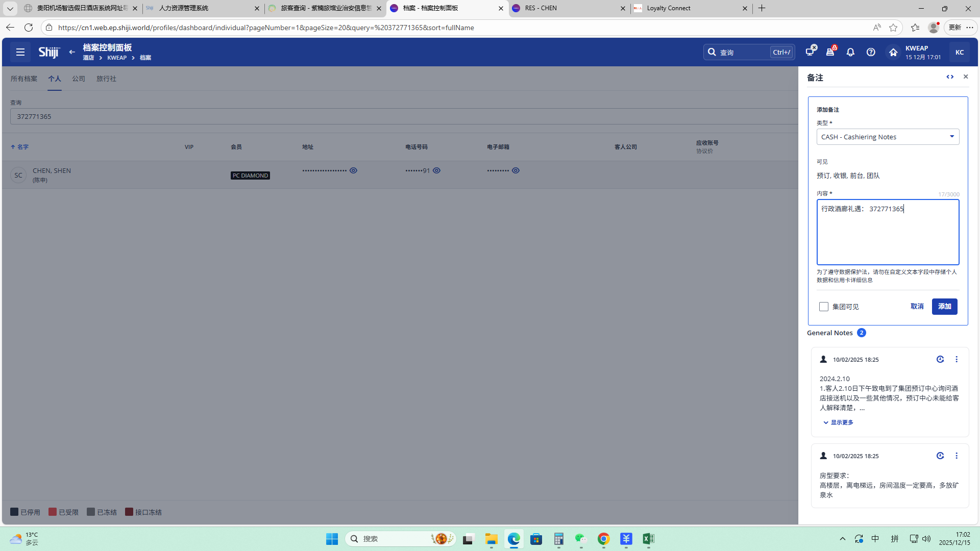This screenshot has width=980, height=551.
Task: Click the 添加 button to save note
Action: click(944, 307)
